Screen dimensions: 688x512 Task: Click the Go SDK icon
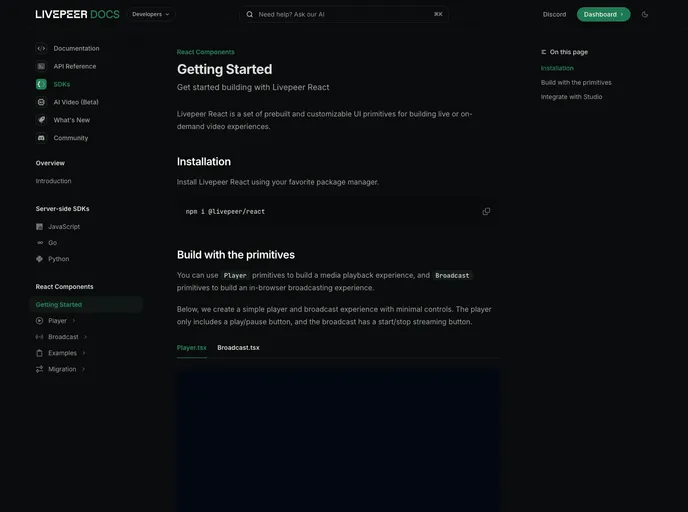point(40,243)
